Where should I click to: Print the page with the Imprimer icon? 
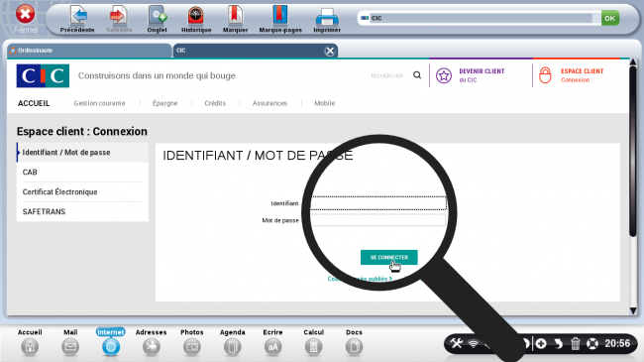coord(327,17)
